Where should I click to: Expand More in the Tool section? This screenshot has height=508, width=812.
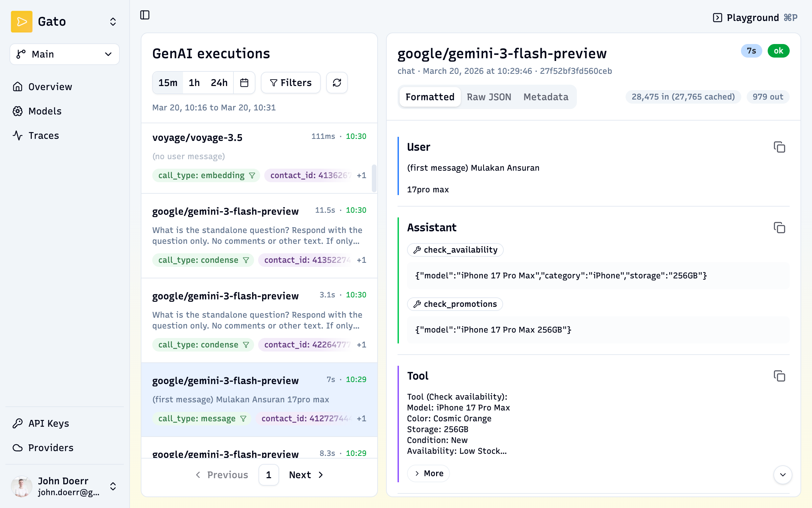point(428,473)
